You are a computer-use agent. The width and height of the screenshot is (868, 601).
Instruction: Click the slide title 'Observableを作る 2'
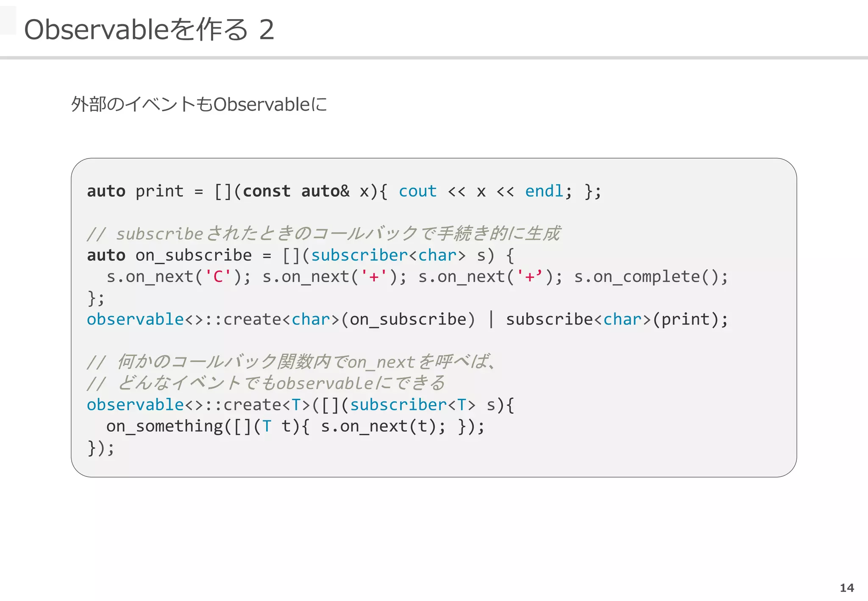coord(149,30)
